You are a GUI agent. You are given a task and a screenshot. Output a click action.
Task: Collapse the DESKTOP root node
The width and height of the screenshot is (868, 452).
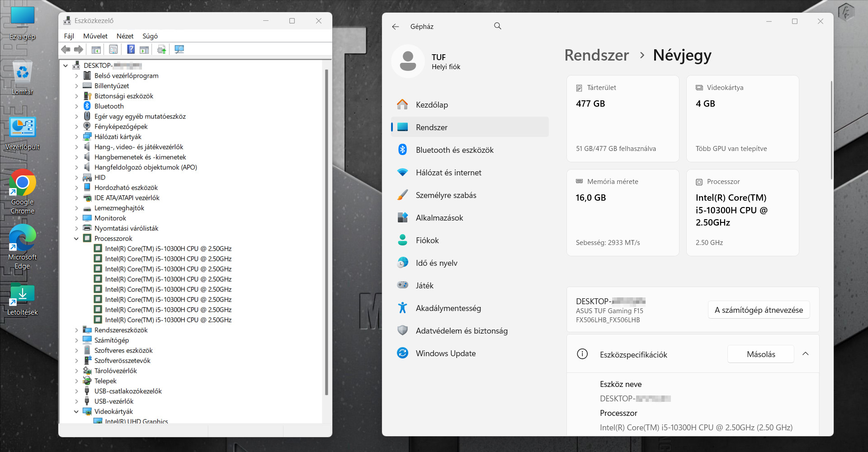click(x=66, y=66)
